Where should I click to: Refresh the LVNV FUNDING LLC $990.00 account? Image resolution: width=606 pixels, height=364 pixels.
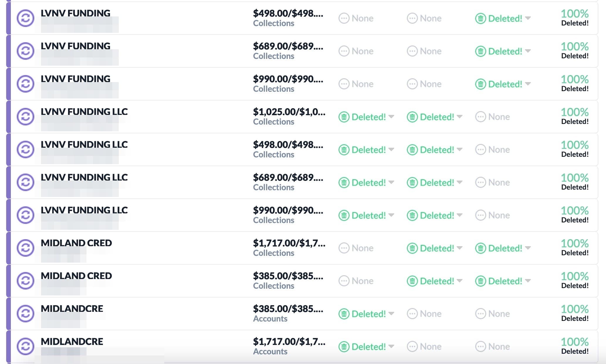pyautogui.click(x=26, y=215)
